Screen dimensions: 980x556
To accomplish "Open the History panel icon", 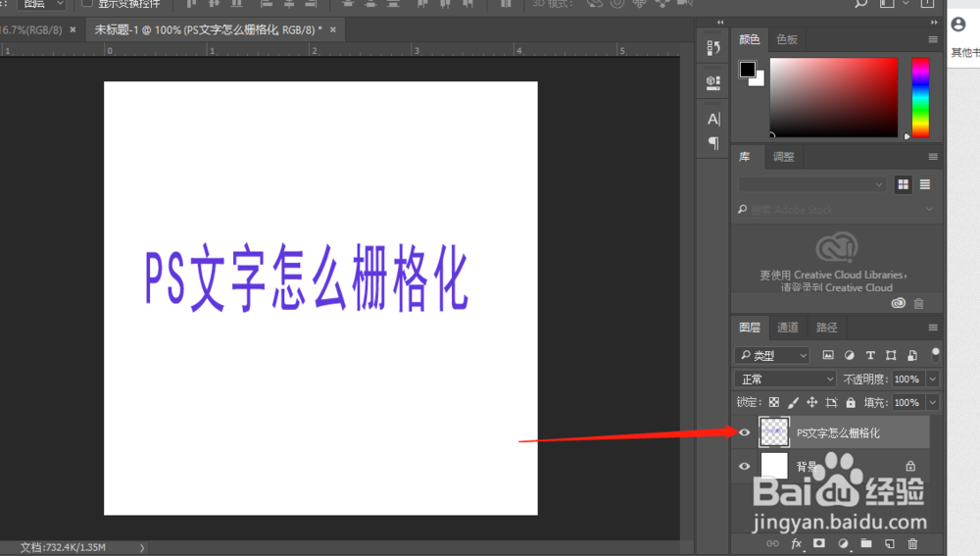I will [713, 47].
